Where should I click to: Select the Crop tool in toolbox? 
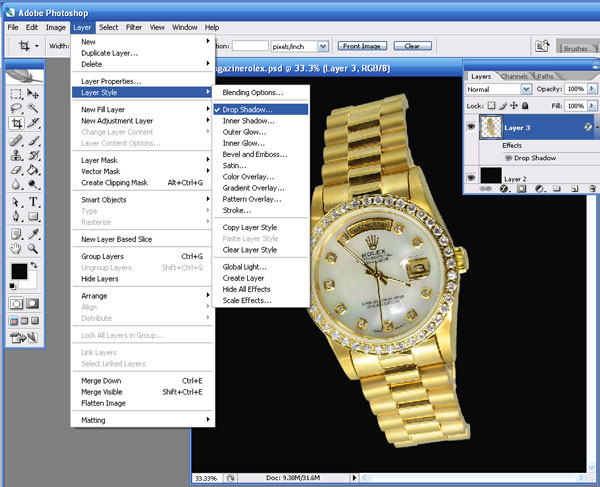point(16,123)
